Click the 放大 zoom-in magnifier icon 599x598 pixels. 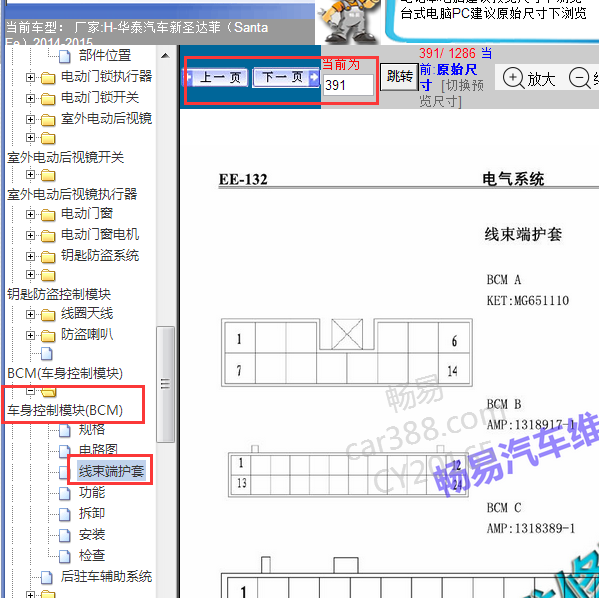click(513, 78)
